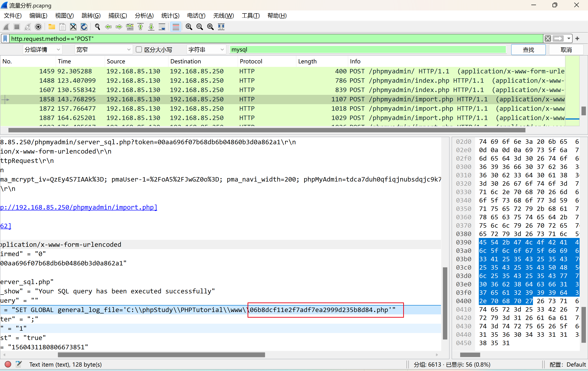The width and height of the screenshot is (588, 371).
Task: Click the 配置: Default profile label
Action: (567, 364)
